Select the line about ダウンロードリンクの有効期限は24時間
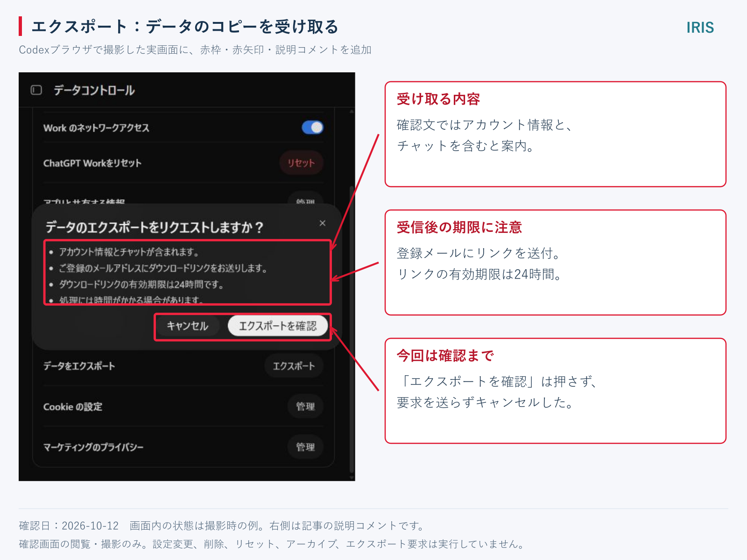 click(141, 284)
